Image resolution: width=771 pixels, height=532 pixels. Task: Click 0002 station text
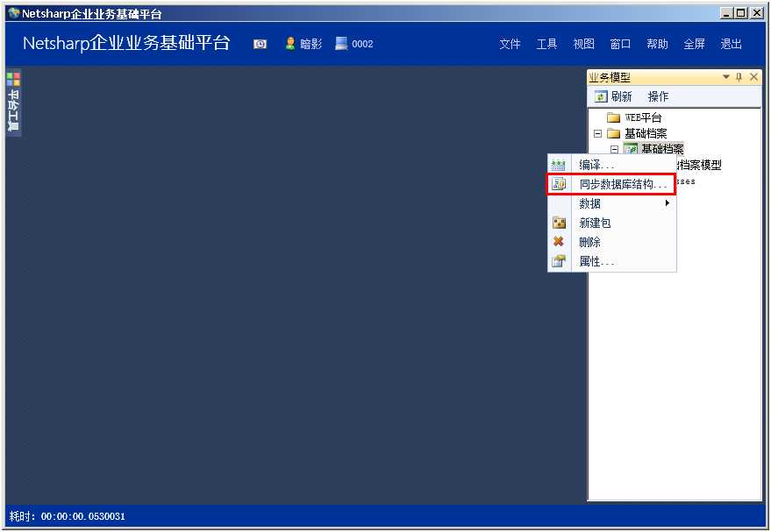(362, 44)
